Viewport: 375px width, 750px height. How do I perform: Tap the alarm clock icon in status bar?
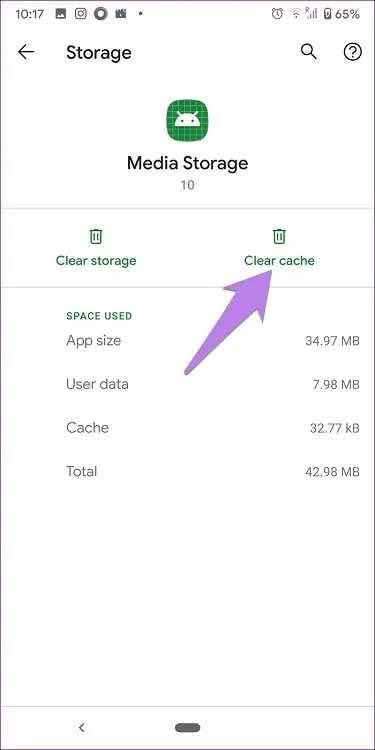point(277,14)
